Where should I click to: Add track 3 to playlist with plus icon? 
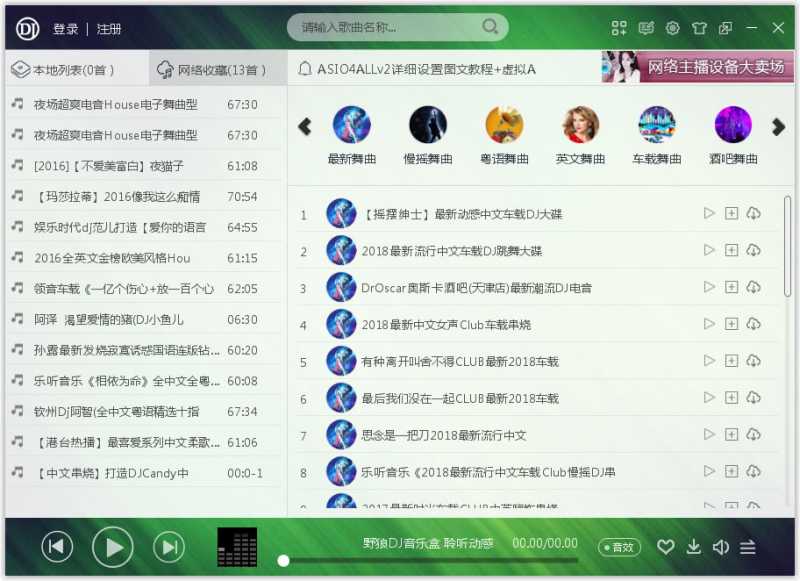pyautogui.click(x=730, y=287)
